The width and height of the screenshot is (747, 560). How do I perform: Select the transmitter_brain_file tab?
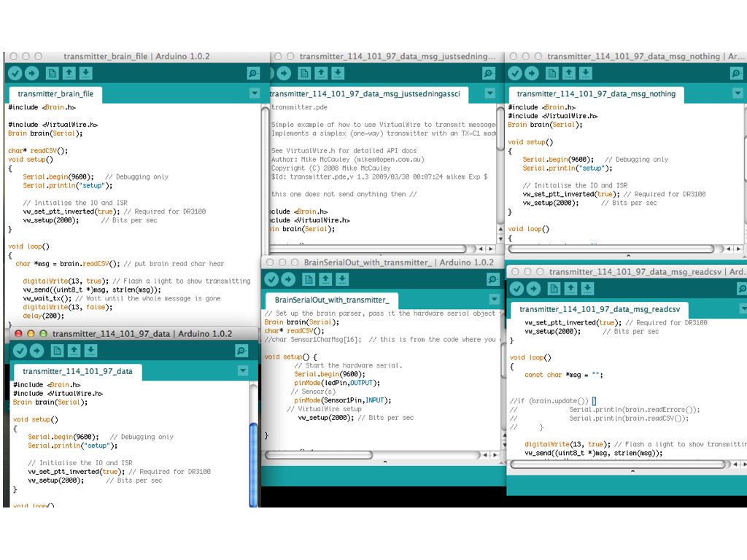click(x=55, y=94)
